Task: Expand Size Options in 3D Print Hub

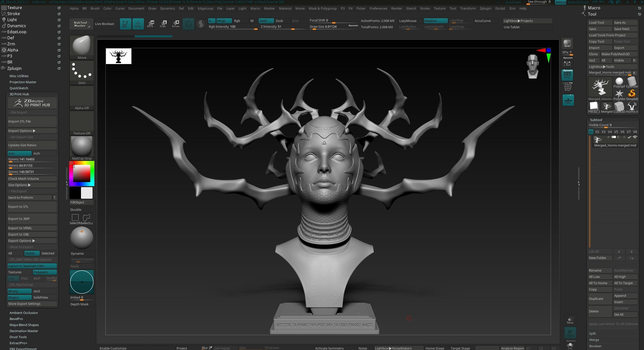Action: click(x=32, y=185)
